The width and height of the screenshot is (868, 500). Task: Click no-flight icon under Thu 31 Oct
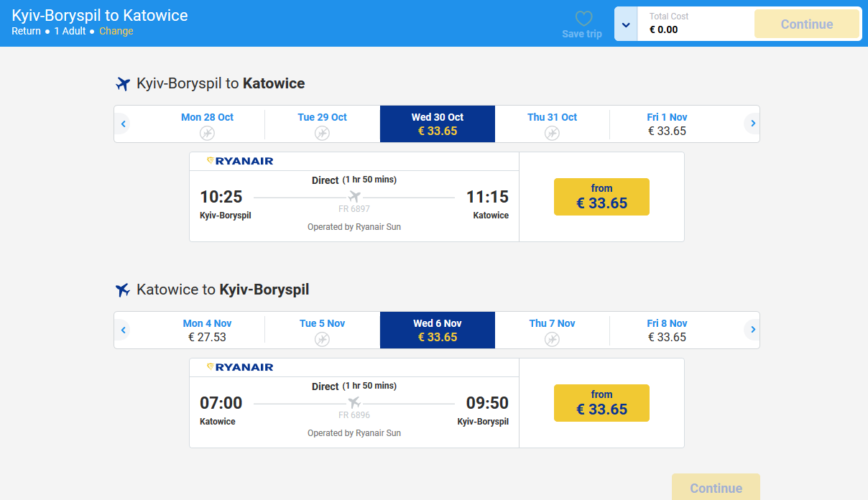(552, 133)
